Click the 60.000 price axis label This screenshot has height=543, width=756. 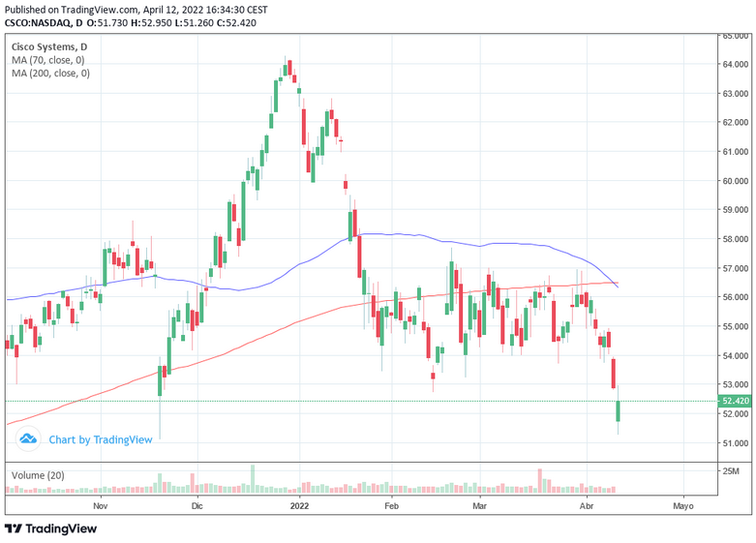pos(736,181)
